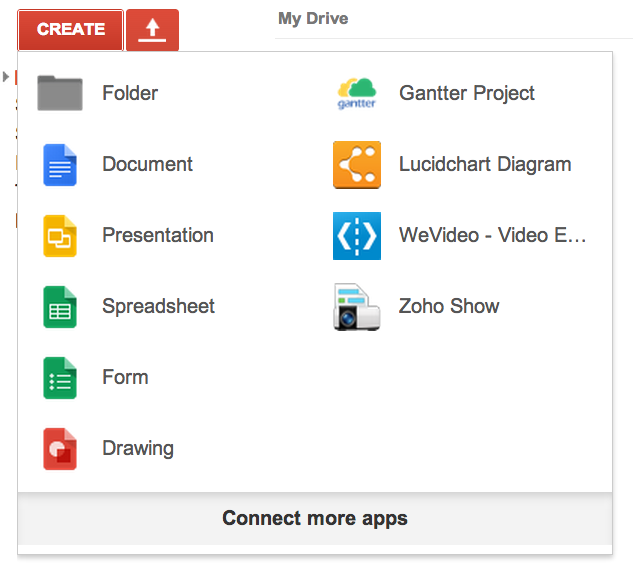Click the red CREATE button

70,30
